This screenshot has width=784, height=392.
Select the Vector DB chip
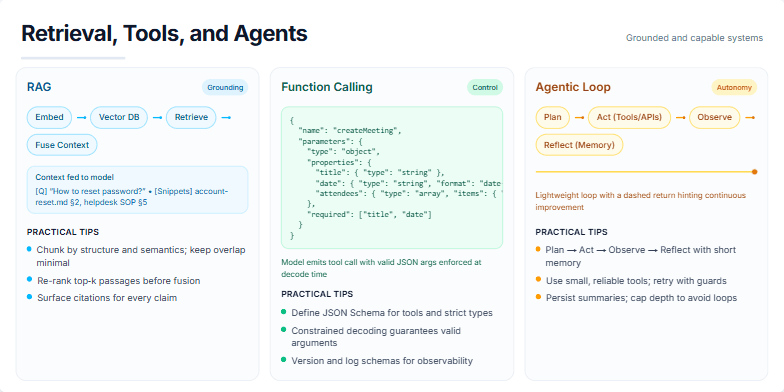(x=119, y=118)
